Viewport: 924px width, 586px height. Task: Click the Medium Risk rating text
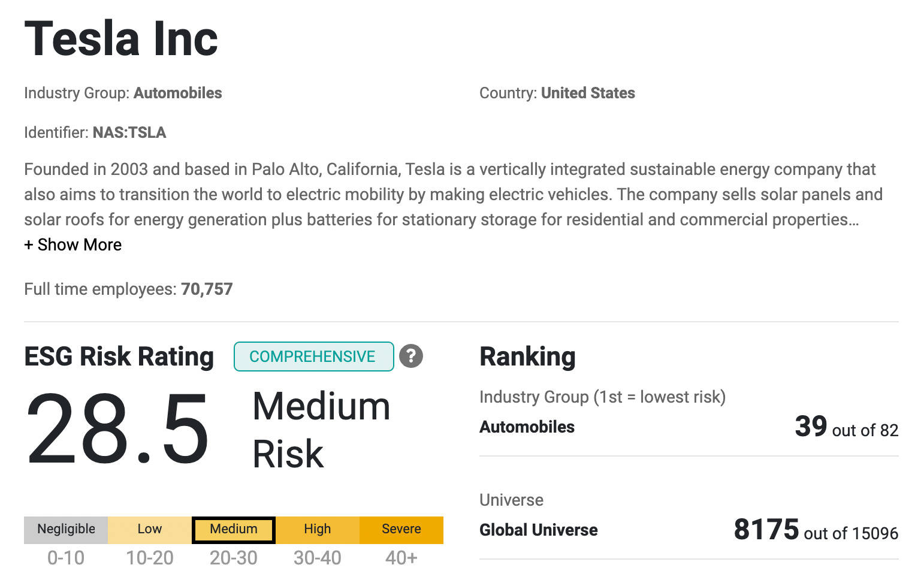(x=321, y=430)
